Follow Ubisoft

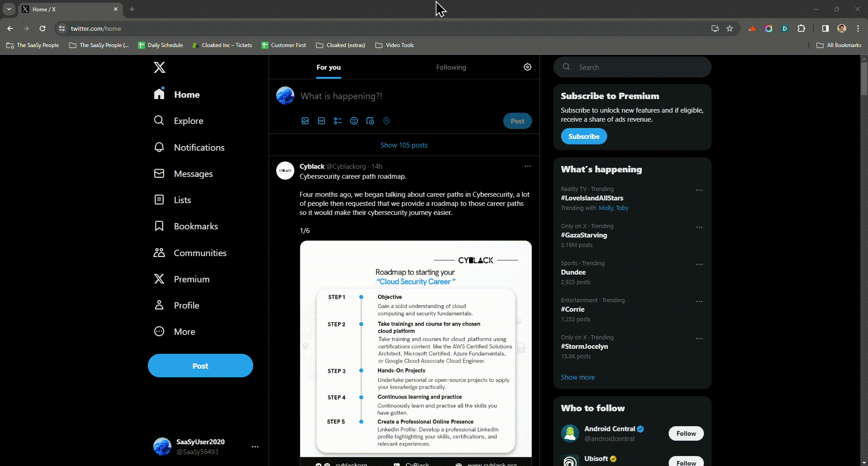(x=686, y=461)
